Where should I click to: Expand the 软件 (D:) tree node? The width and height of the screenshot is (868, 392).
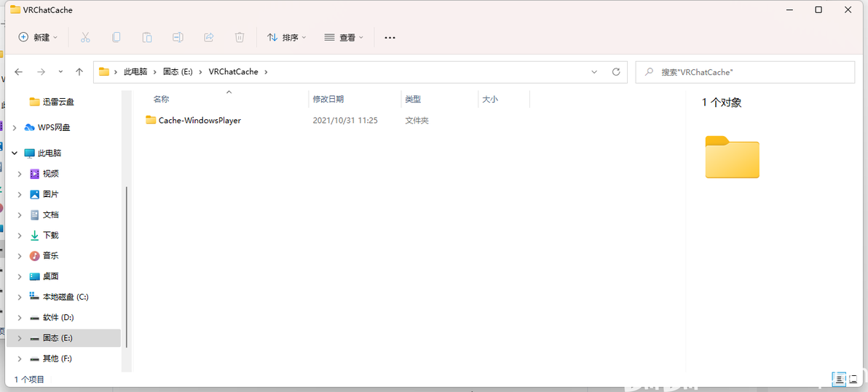coord(20,317)
